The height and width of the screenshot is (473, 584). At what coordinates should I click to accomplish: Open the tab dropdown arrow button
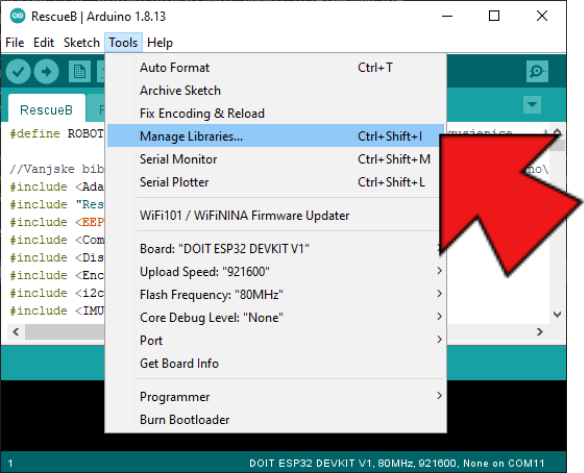click(532, 105)
